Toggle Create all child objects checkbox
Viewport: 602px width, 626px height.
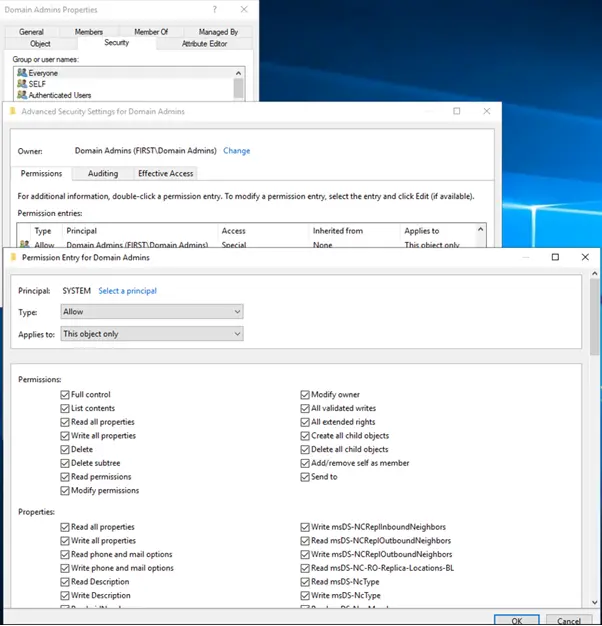[305, 436]
